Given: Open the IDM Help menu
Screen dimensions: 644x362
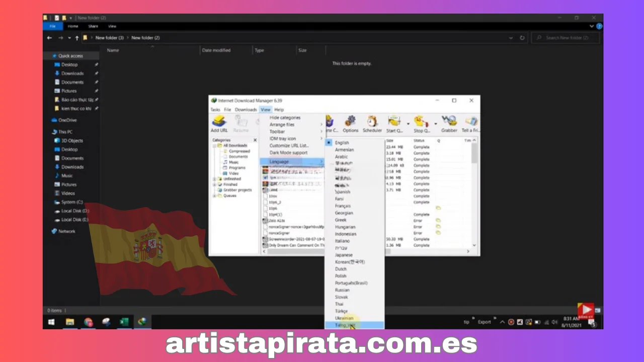Looking at the screenshot, I should tap(279, 110).
